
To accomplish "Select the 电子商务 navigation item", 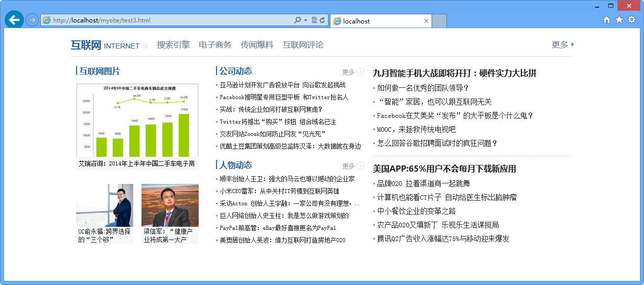I will [x=215, y=45].
